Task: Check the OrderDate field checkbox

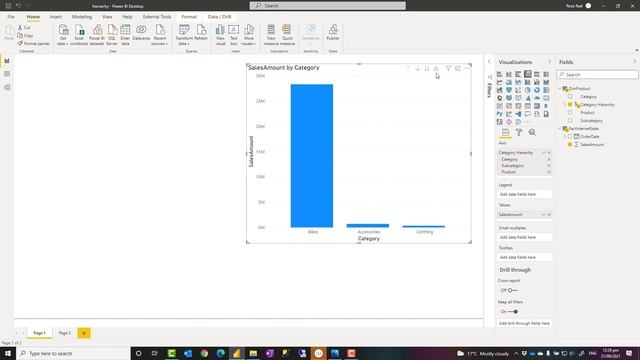Action: coord(570,136)
